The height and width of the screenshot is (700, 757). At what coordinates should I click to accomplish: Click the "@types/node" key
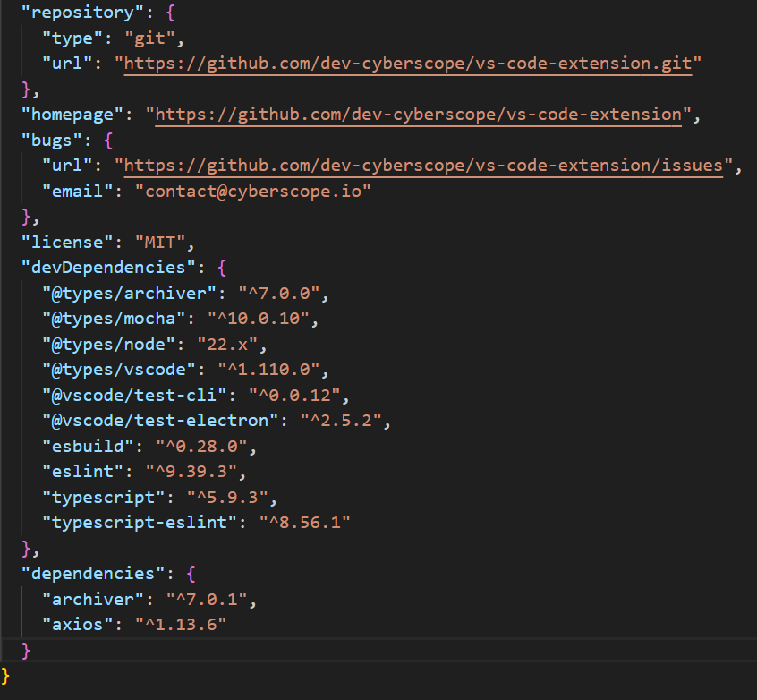pyautogui.click(x=108, y=345)
